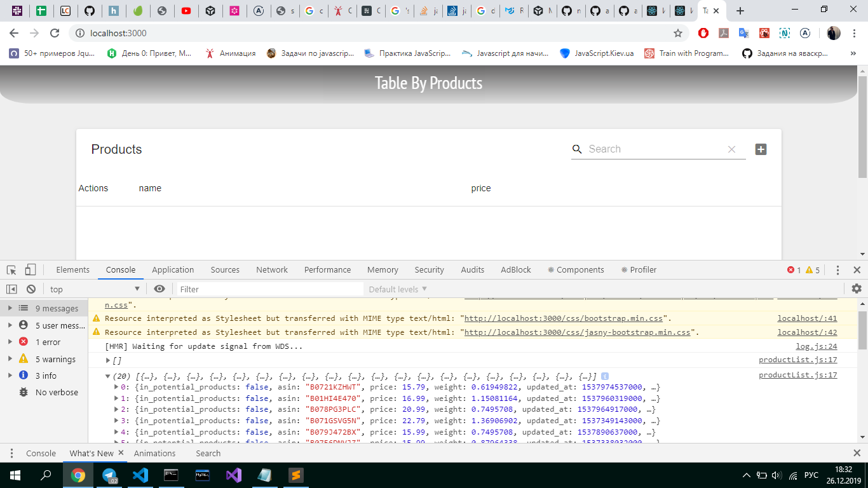Open the Windows Start menu
This screenshot has height=488, width=868.
(x=15, y=475)
